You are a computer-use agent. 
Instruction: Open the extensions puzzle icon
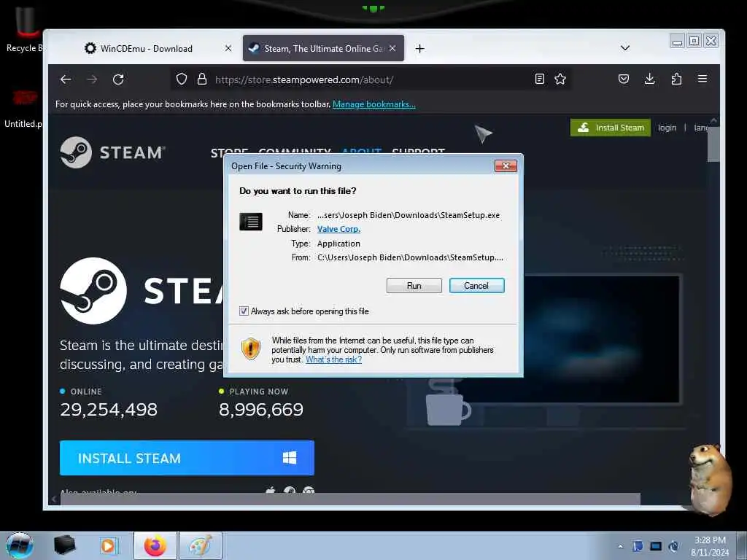click(x=676, y=79)
